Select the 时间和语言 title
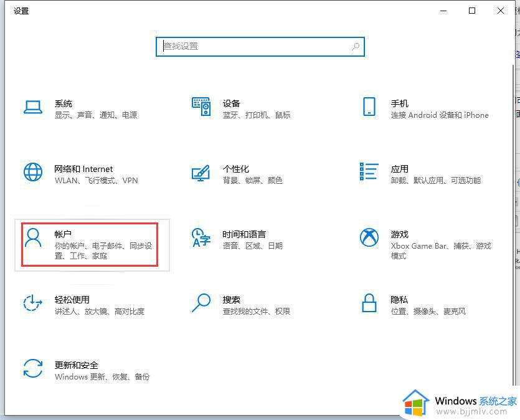The height and width of the screenshot is (420, 520). click(244, 234)
